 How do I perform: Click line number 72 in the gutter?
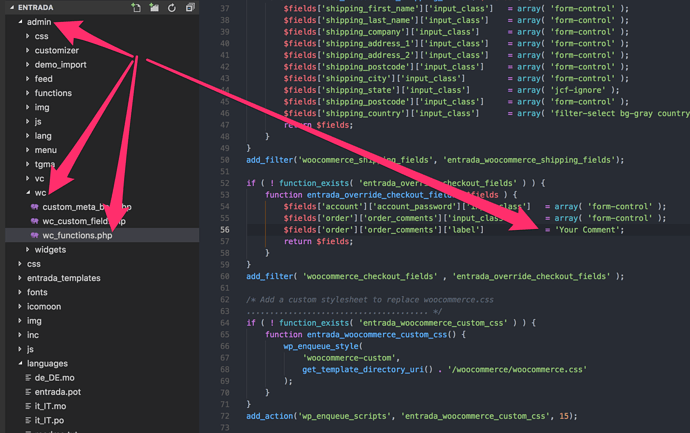point(224,416)
